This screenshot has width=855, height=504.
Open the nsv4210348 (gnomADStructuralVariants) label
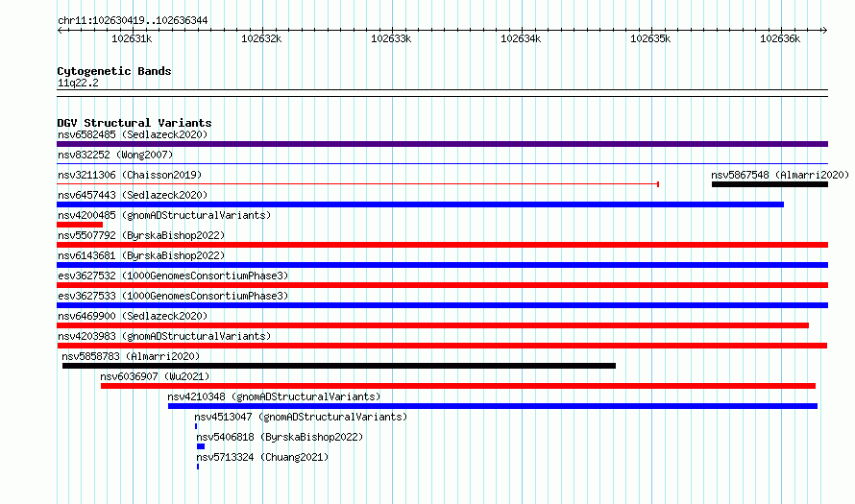274,396
